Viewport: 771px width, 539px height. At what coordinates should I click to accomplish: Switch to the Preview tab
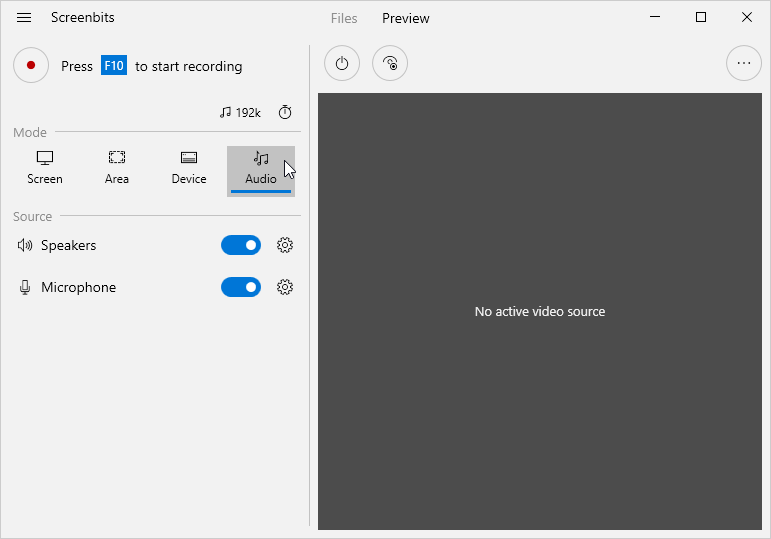[x=406, y=18]
